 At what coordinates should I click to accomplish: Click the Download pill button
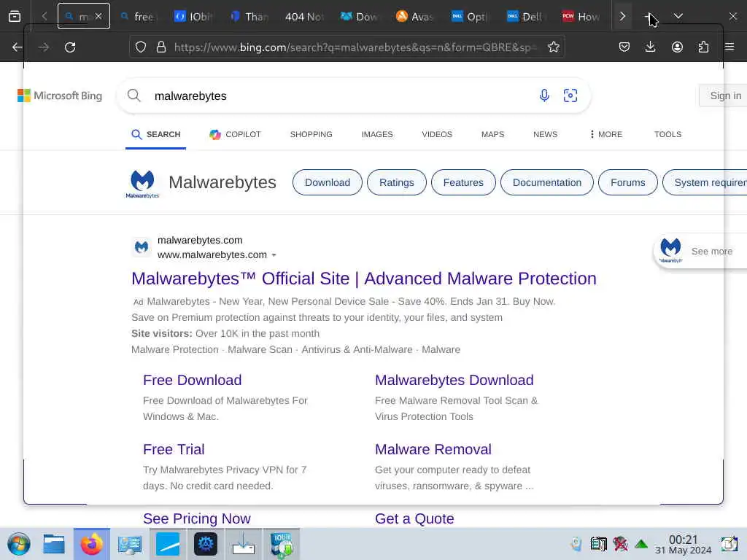click(328, 182)
